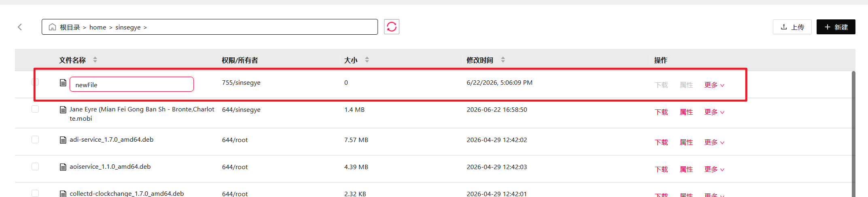Click file icon of aoiservice deb
Image resolution: width=868 pixels, height=197 pixels.
63,167
